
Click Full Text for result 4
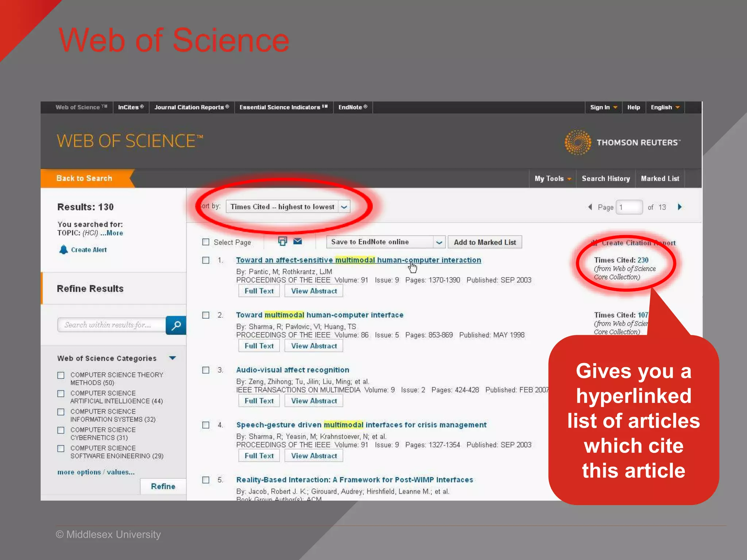259,456
